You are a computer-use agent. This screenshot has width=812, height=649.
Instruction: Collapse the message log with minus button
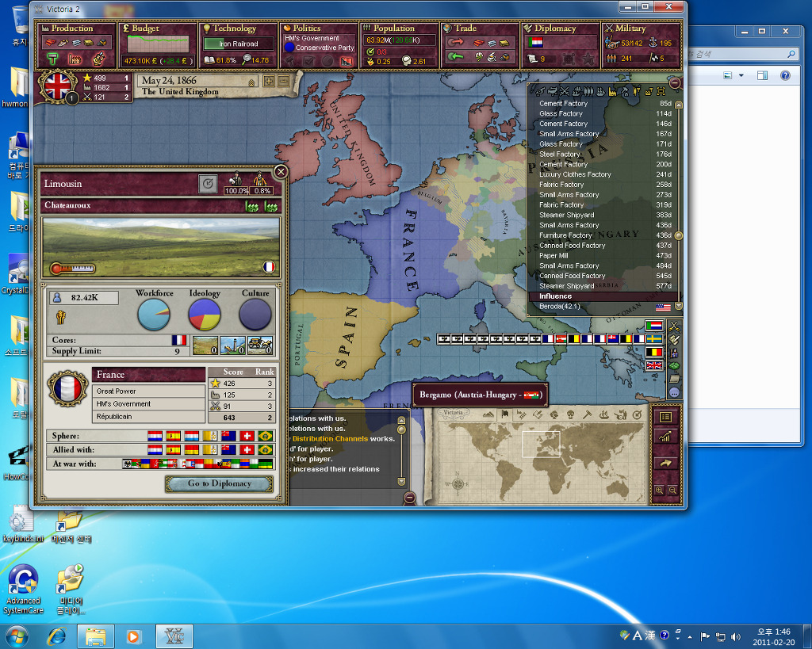click(410, 498)
